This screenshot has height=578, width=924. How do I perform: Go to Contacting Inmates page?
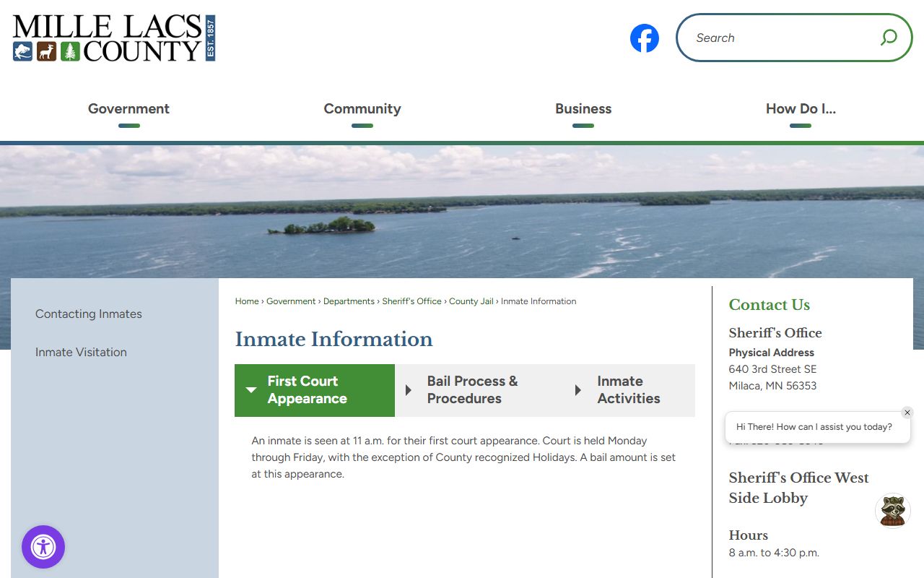tap(89, 314)
